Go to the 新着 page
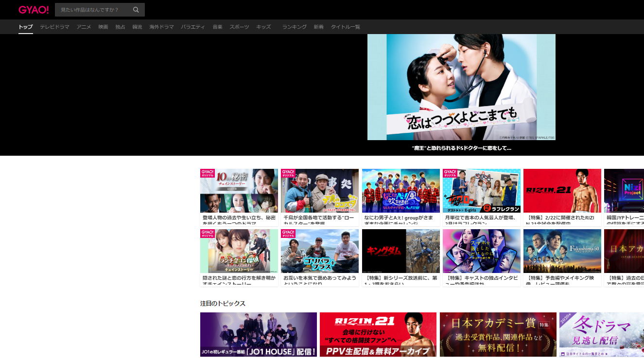This screenshot has height=363, width=644. pos(318,27)
